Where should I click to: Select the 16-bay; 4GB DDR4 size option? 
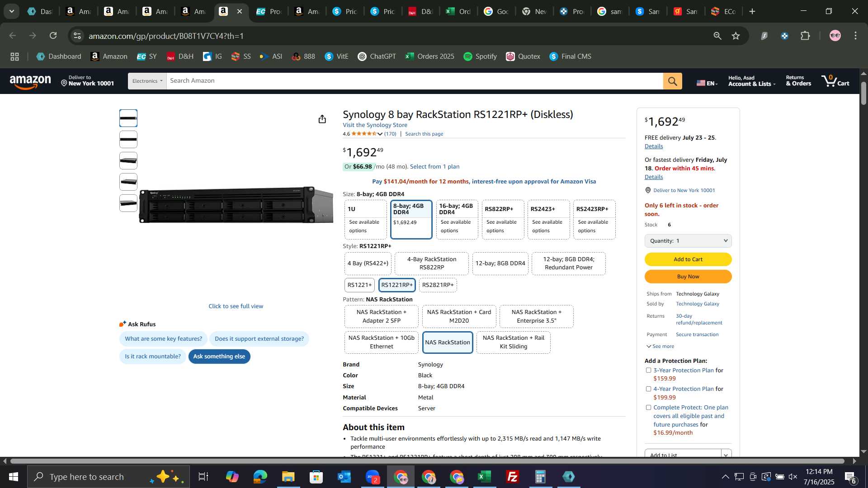coord(457,219)
